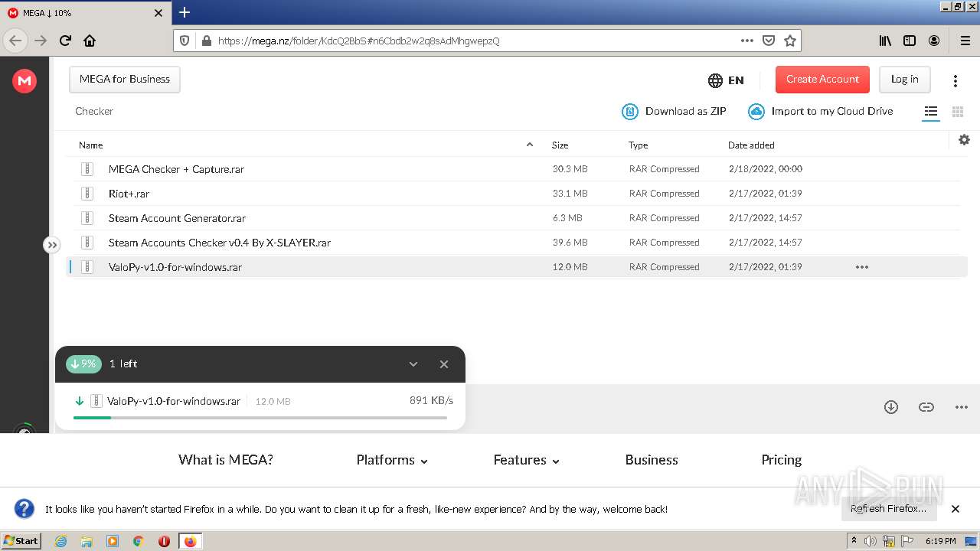
Task: Go to the Pricing page
Action: click(782, 460)
